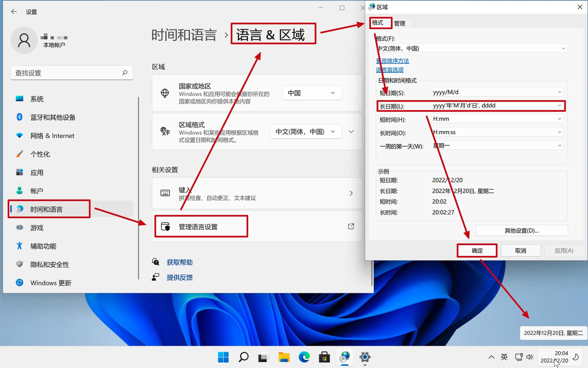The width and height of the screenshot is (588, 368).
Task: Click the globe icon beside 国家或地区
Action: [x=165, y=93]
